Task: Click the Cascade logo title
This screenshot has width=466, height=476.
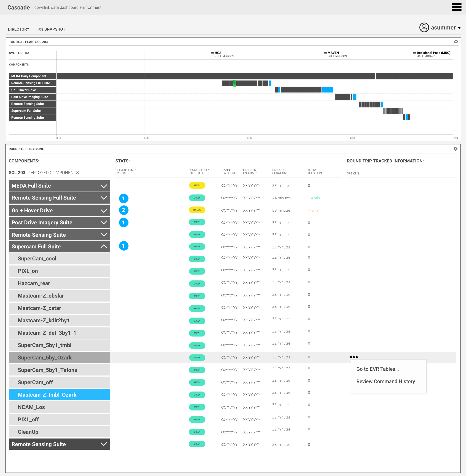Action: [x=19, y=7]
